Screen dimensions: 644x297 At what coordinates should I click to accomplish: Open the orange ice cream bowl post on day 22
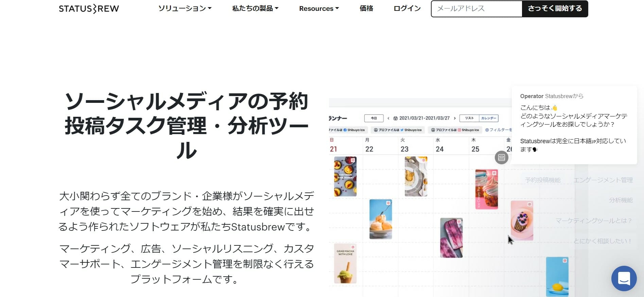[x=381, y=219]
